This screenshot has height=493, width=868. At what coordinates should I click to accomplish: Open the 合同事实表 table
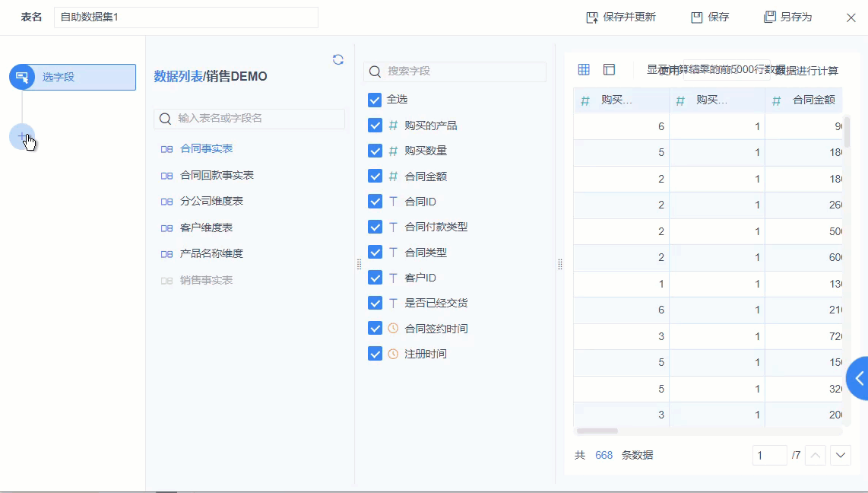pos(207,149)
